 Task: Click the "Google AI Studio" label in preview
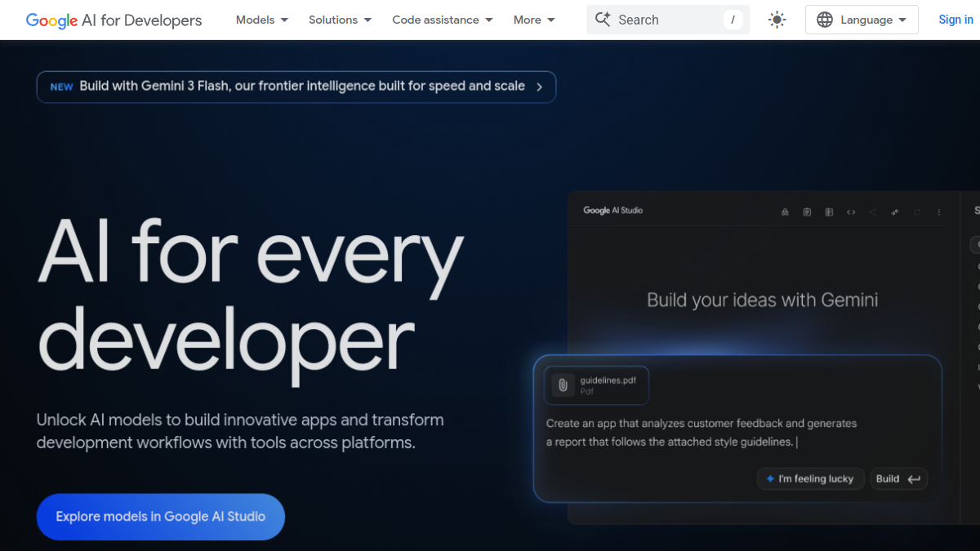click(x=612, y=211)
